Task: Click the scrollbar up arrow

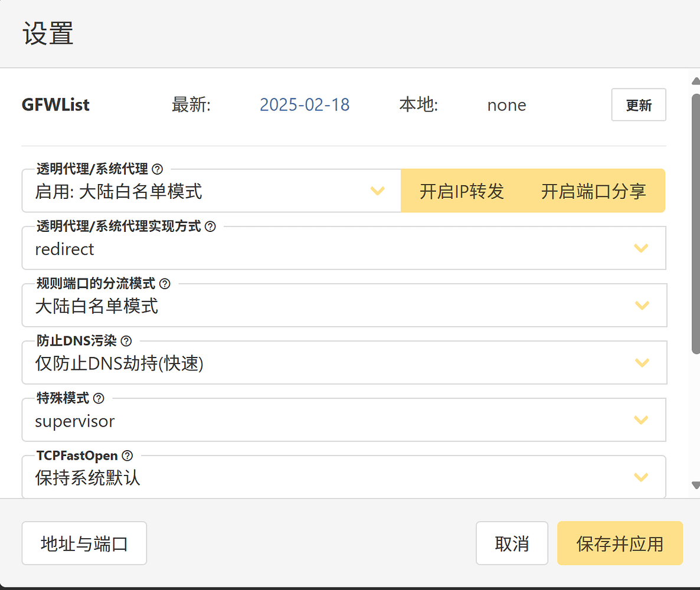Action: pos(695,81)
